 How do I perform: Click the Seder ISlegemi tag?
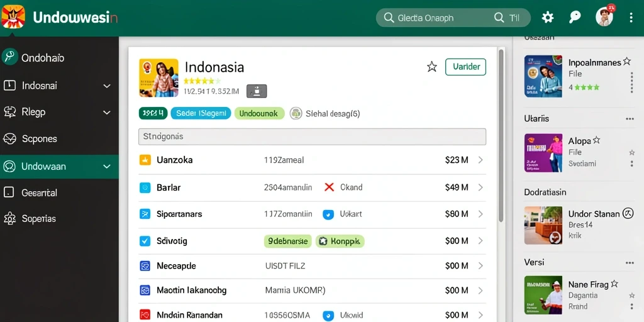coord(201,113)
